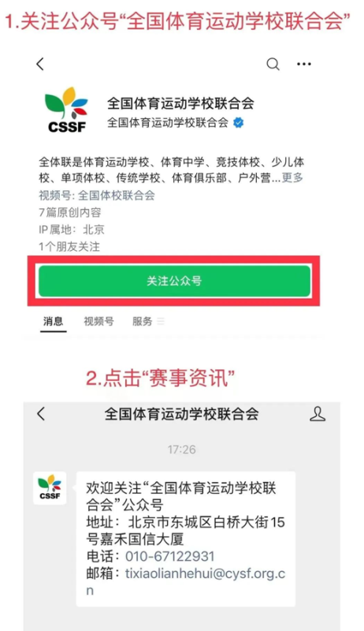Expand the 服务 menu list icon

[161, 321]
